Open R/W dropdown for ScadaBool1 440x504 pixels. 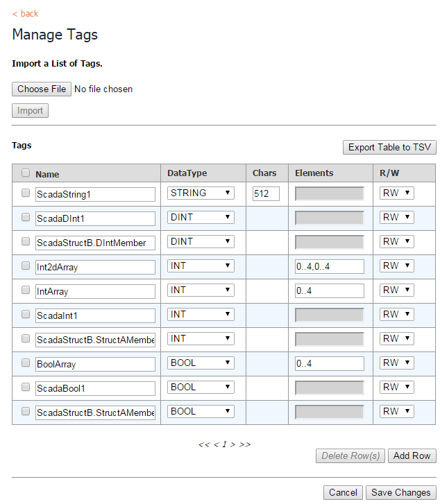[x=396, y=387]
